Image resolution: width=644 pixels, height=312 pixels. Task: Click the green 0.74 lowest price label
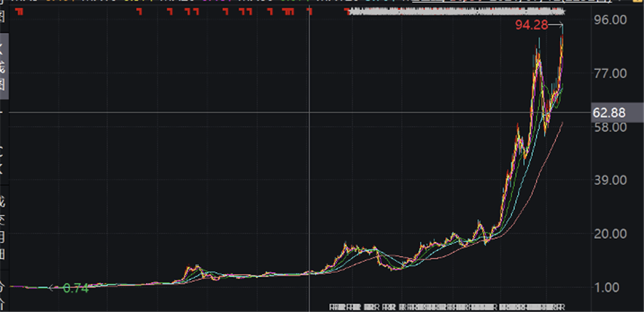(x=75, y=288)
